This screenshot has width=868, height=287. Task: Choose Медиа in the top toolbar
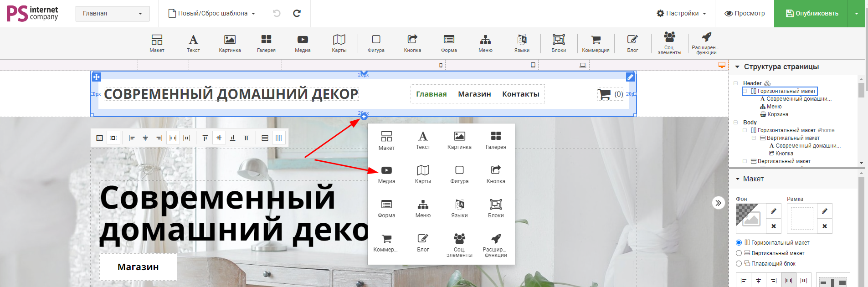[x=303, y=44]
